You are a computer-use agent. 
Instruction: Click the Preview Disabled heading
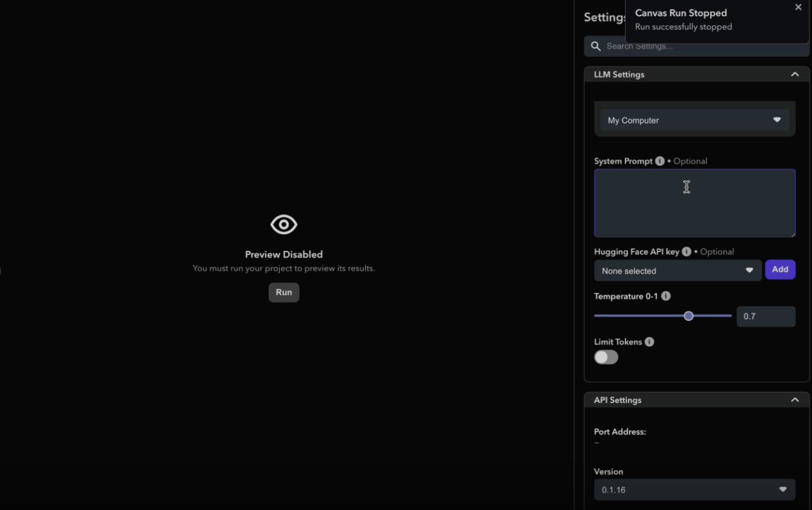click(284, 254)
